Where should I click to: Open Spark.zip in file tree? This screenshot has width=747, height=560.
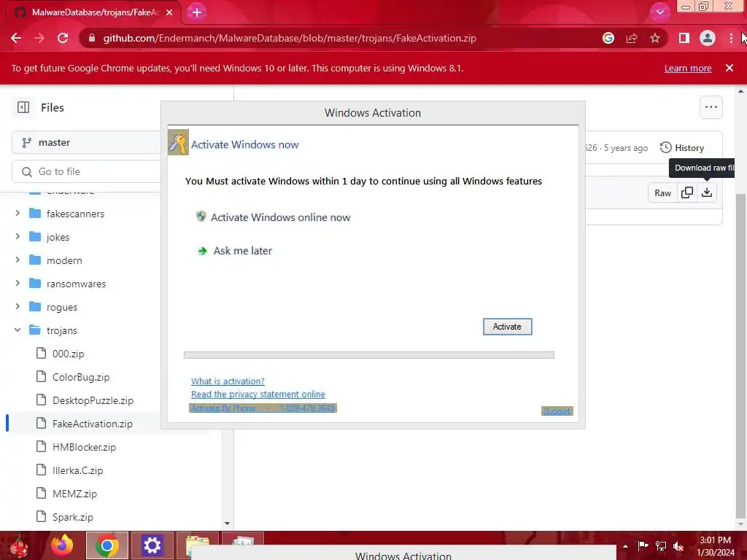tap(72, 517)
